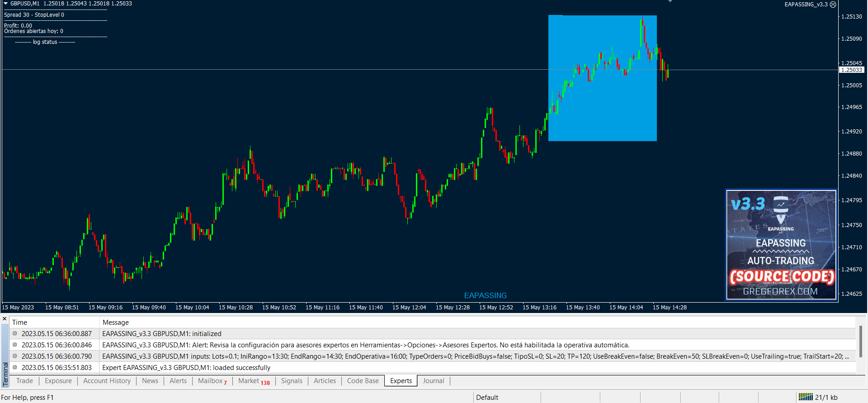Open the Default profile selector in status bar

pyautogui.click(x=487, y=397)
